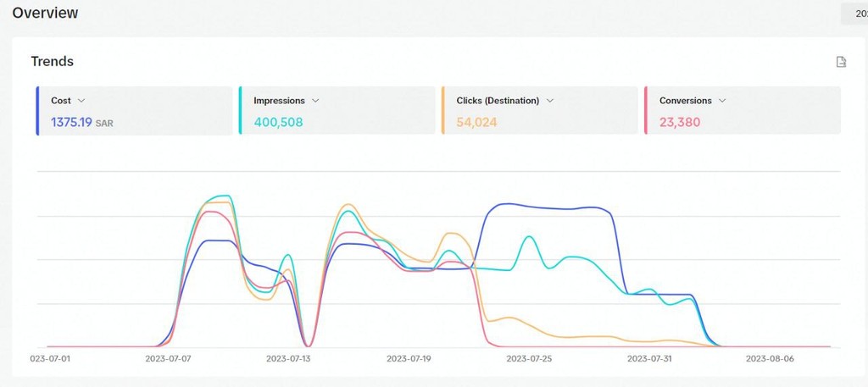Click the Trends section heading

pyautogui.click(x=52, y=62)
